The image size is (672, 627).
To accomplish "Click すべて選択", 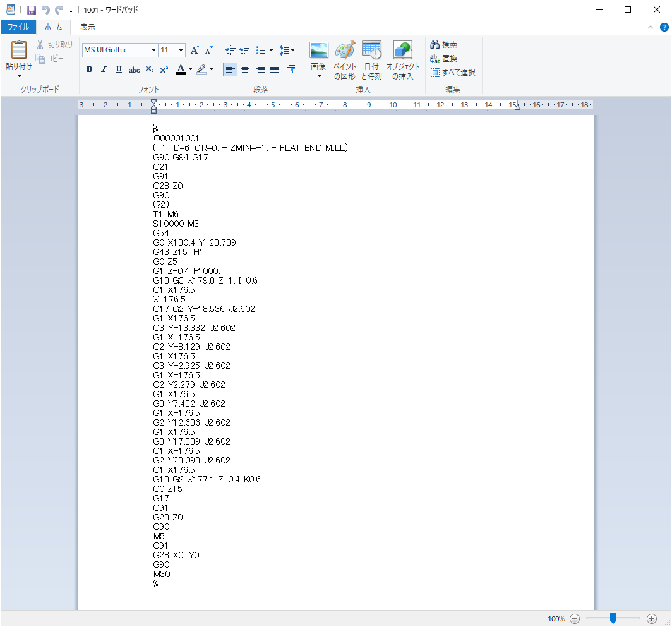I will pyautogui.click(x=453, y=73).
